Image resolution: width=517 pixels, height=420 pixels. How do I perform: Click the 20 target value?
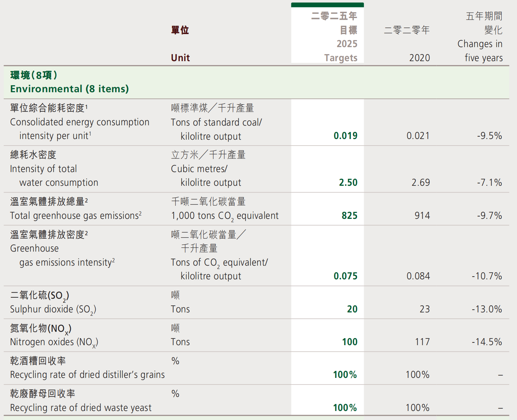point(352,309)
